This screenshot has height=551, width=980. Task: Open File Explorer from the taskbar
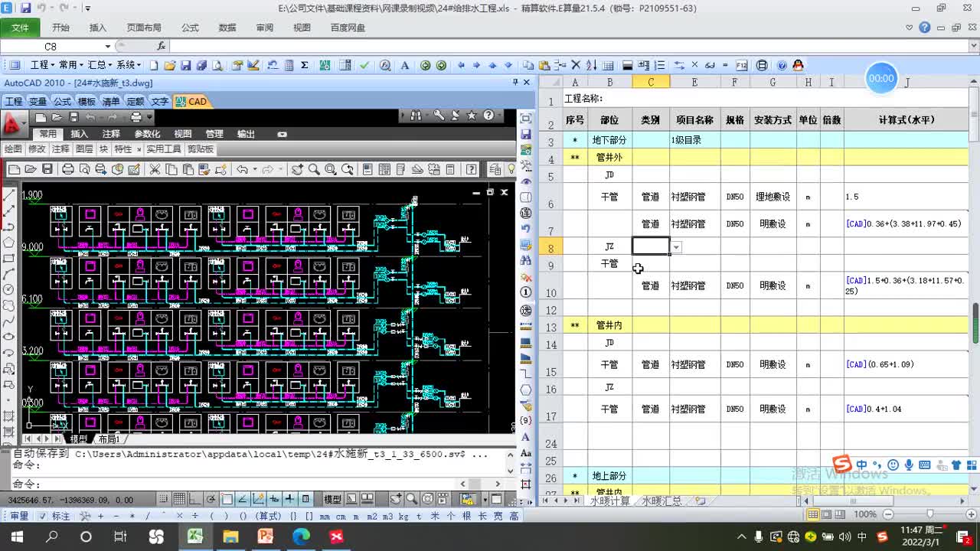point(230,536)
